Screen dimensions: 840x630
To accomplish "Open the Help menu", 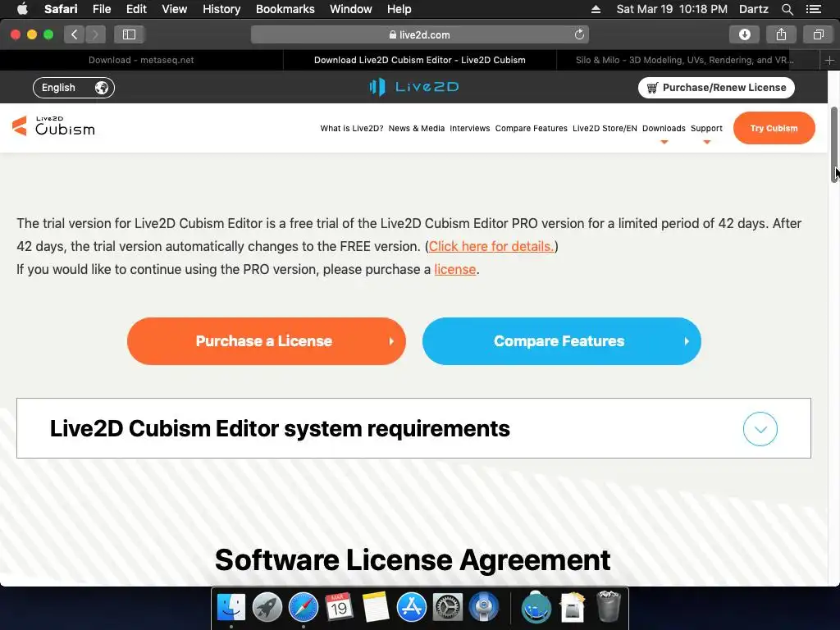I will (399, 9).
